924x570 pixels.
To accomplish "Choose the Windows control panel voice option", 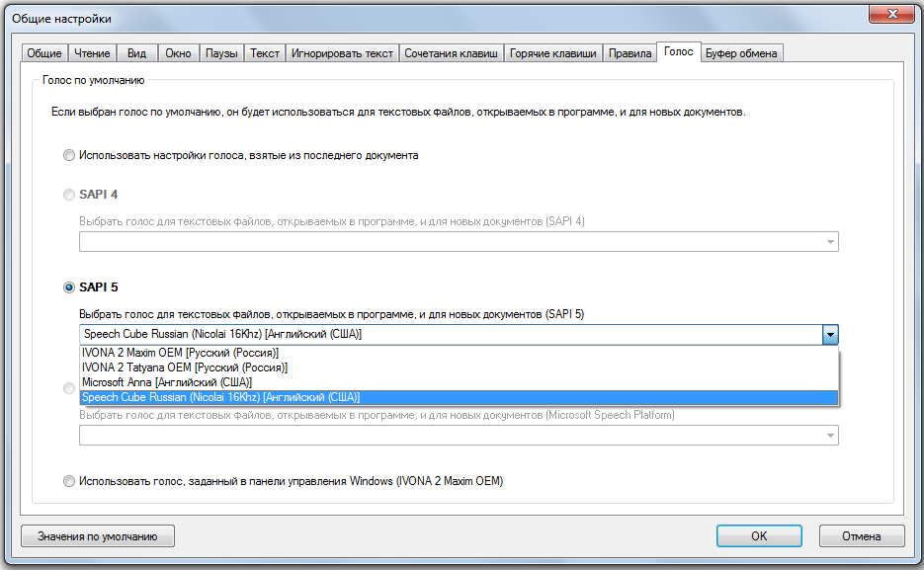I will (68, 482).
